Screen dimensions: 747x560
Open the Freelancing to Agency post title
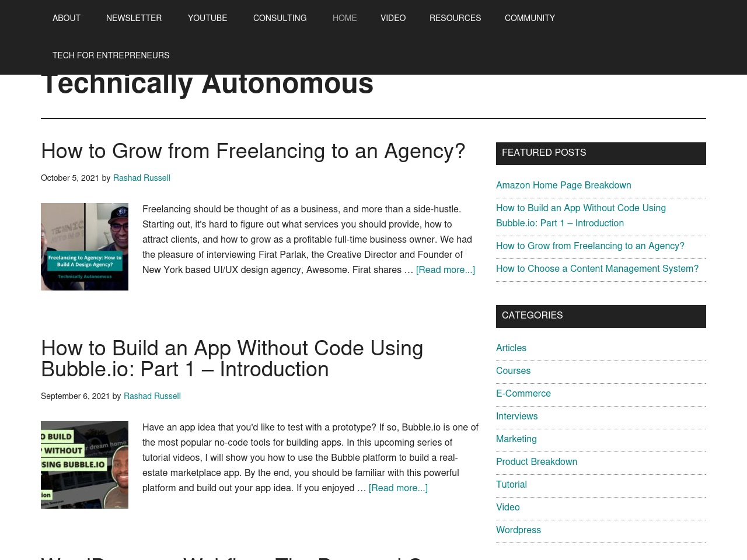point(253,151)
